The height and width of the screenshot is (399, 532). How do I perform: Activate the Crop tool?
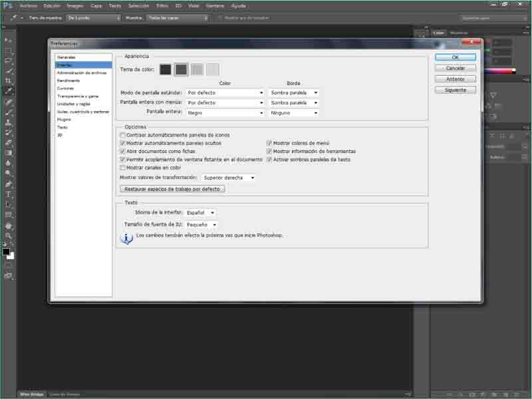pos(9,81)
